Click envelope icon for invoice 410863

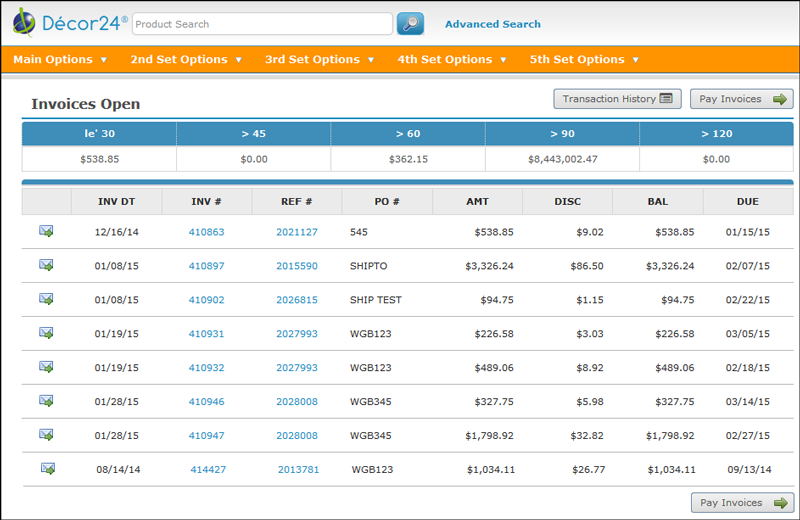tap(46, 231)
